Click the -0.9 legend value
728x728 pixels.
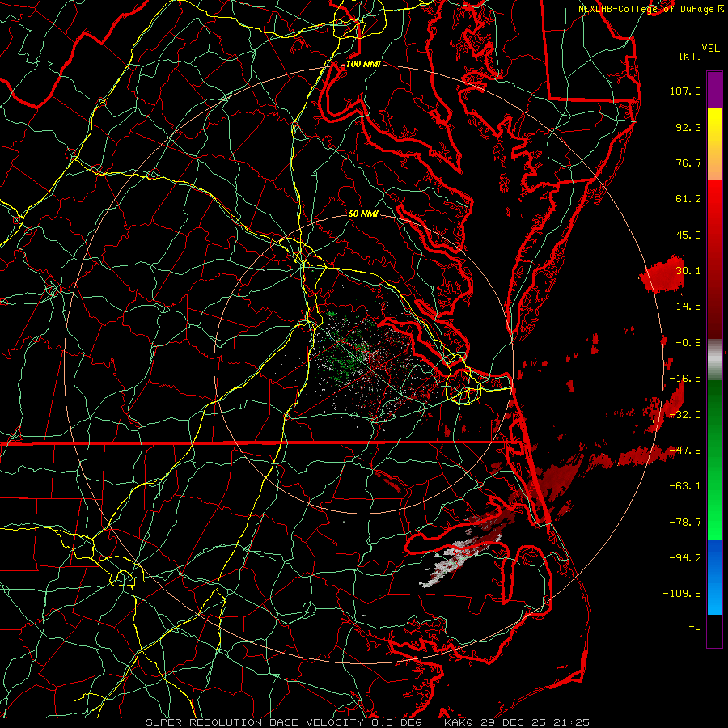click(x=688, y=343)
